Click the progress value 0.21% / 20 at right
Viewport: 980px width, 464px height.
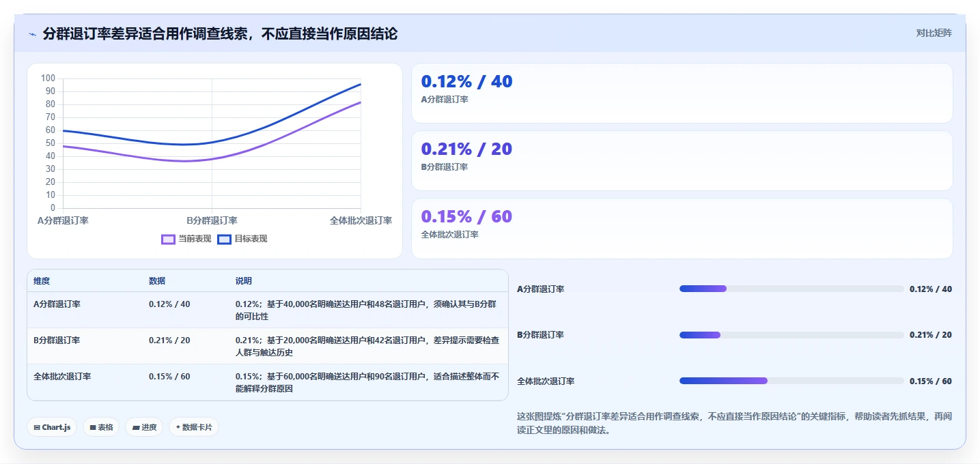click(931, 335)
